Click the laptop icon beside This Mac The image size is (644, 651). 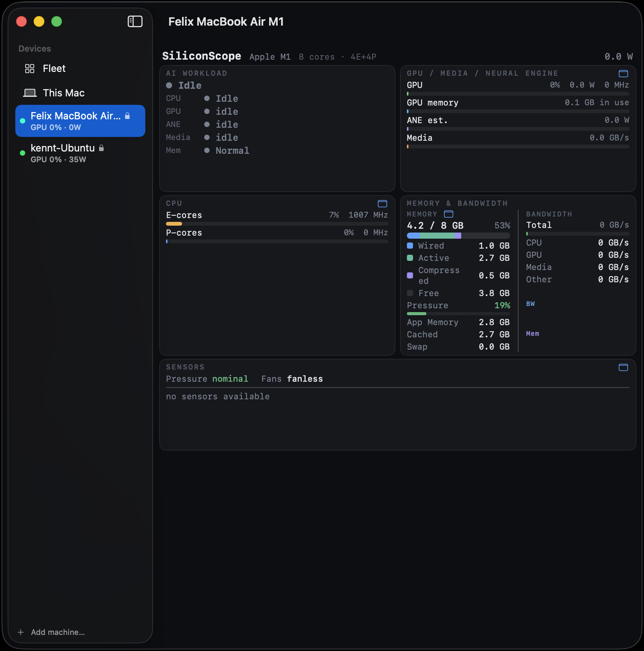click(x=30, y=93)
